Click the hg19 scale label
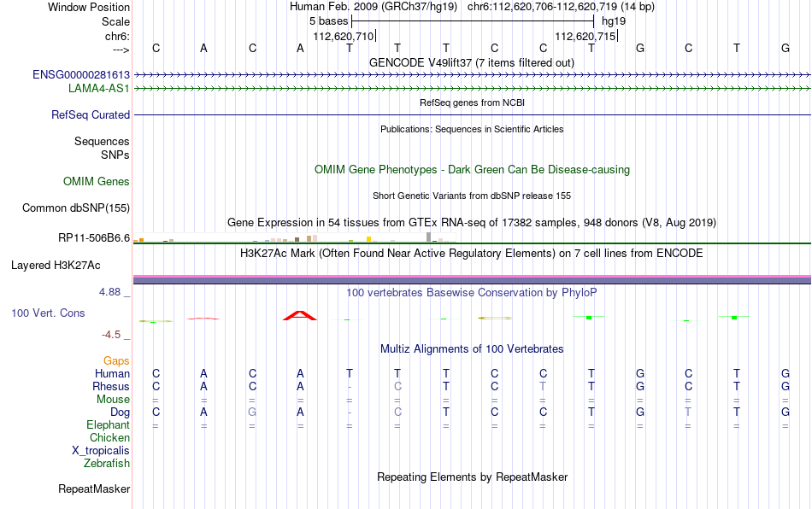This screenshot has width=812, height=509. 614,21
